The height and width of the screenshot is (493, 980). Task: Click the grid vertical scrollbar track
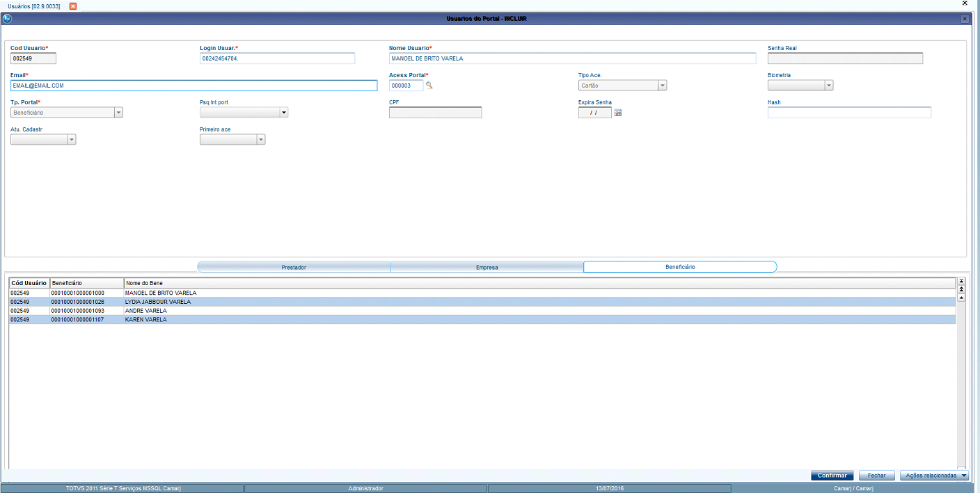click(961, 382)
